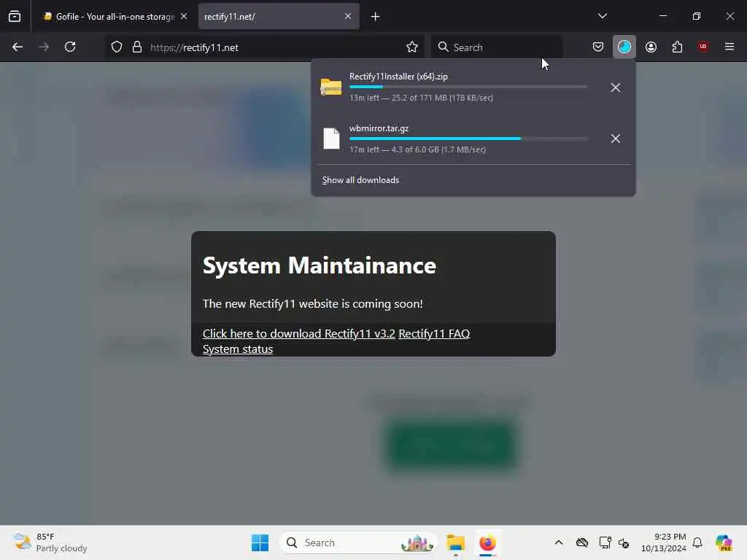747x560 pixels.
Task: Open tracking protection shield icon
Action: coord(117,47)
